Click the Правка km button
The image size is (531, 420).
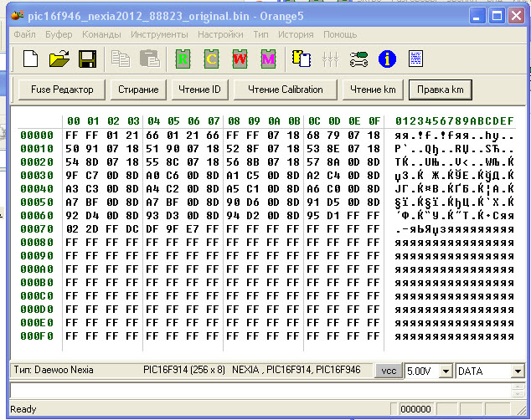click(441, 90)
